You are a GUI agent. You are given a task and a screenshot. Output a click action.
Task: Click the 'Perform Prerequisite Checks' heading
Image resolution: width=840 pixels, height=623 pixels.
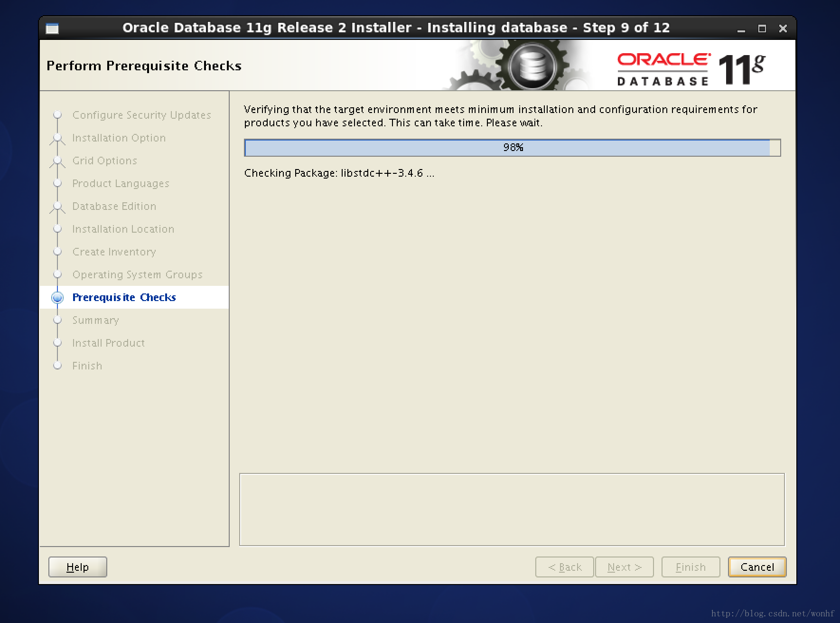pos(144,66)
